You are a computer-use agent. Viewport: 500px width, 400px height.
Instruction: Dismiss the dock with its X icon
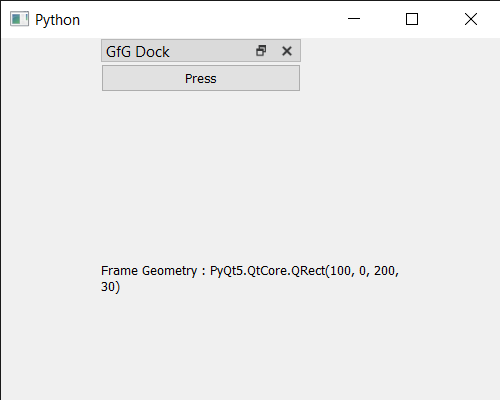[x=287, y=51]
